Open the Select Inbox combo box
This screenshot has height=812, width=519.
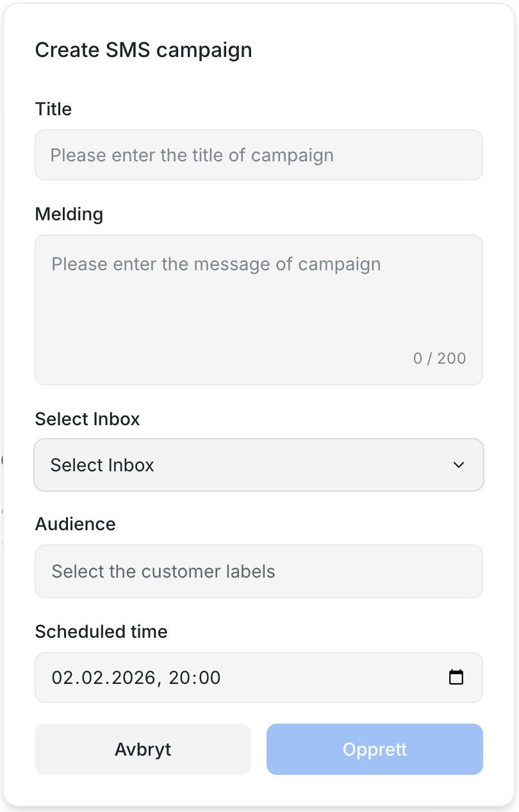(x=258, y=465)
